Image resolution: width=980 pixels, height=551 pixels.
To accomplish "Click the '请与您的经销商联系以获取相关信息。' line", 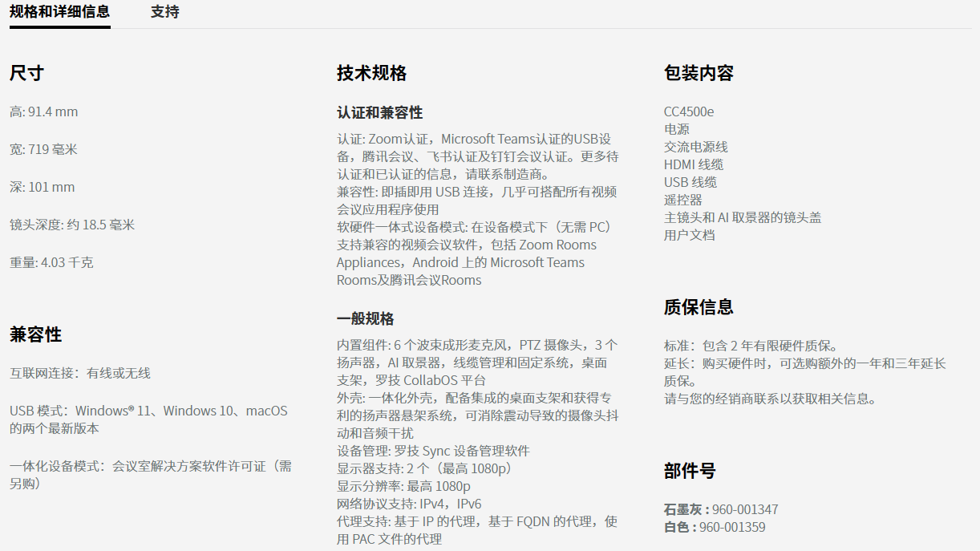I will (771, 399).
